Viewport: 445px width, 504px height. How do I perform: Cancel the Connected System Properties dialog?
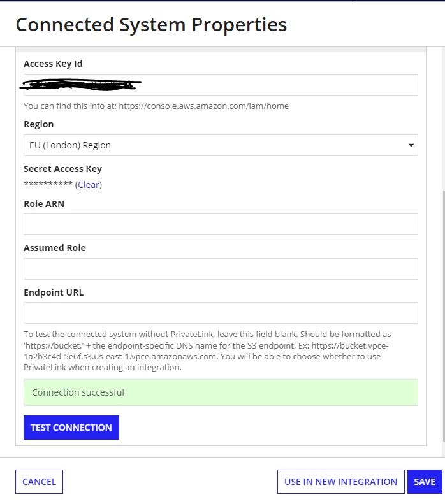click(x=40, y=482)
